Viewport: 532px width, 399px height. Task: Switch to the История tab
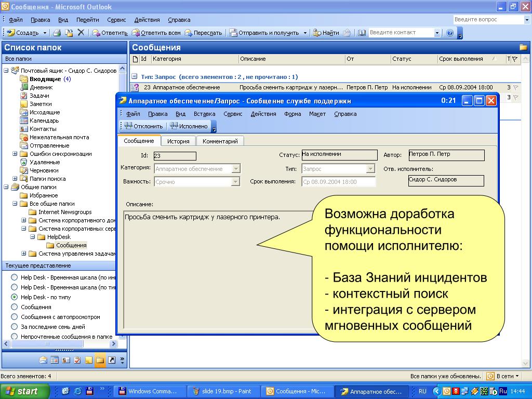coord(178,141)
